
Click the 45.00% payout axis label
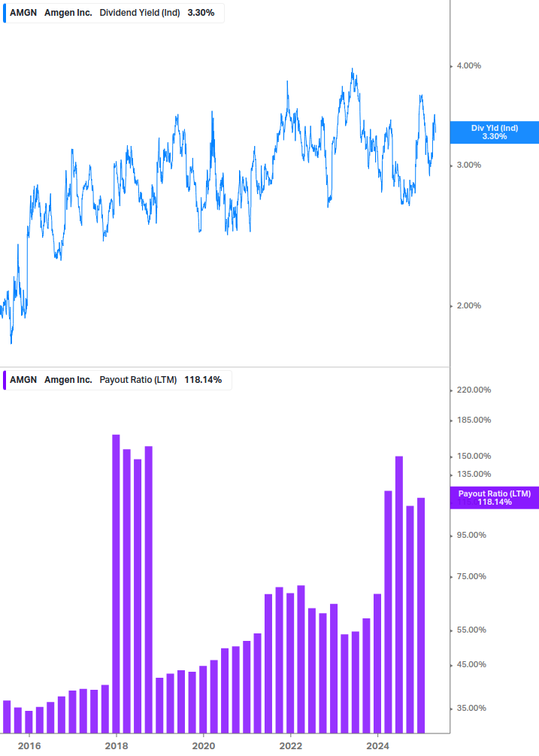tap(471, 665)
